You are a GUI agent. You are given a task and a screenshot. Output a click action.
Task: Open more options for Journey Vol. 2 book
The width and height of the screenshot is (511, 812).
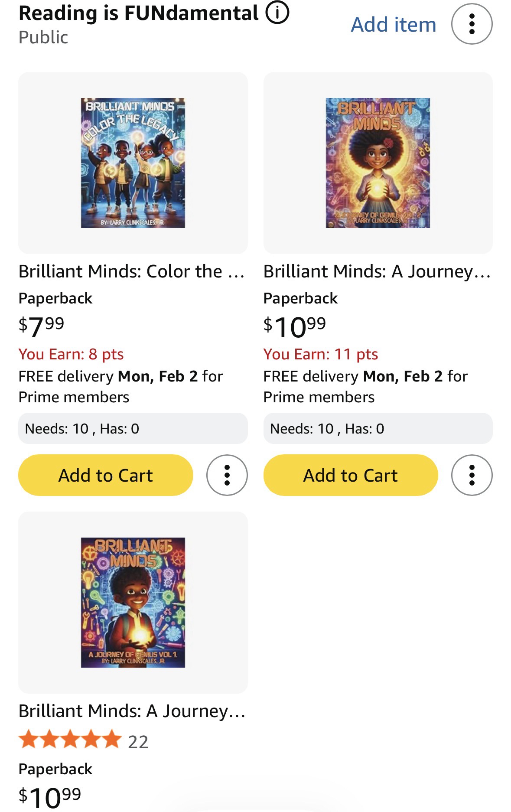[x=472, y=475]
